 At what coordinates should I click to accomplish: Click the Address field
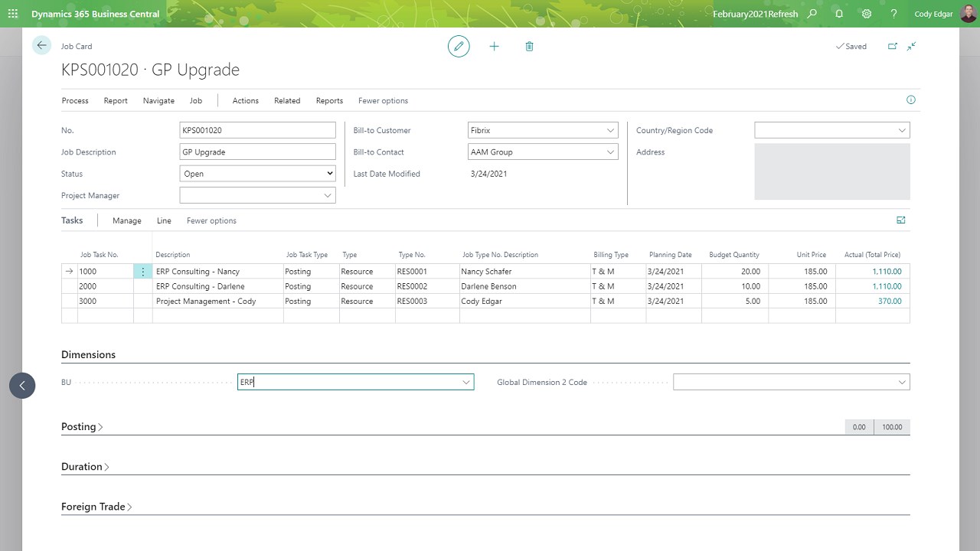click(x=832, y=171)
